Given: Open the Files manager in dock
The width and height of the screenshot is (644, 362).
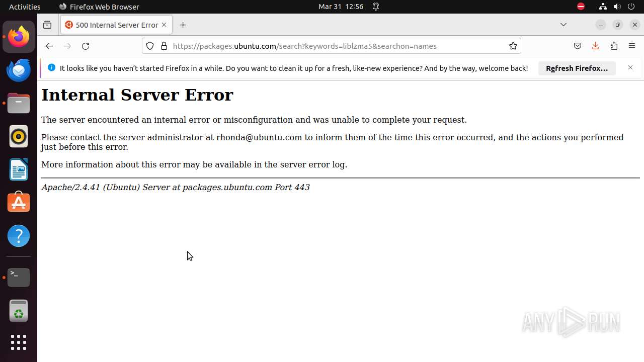Looking at the screenshot, I should coord(19,103).
